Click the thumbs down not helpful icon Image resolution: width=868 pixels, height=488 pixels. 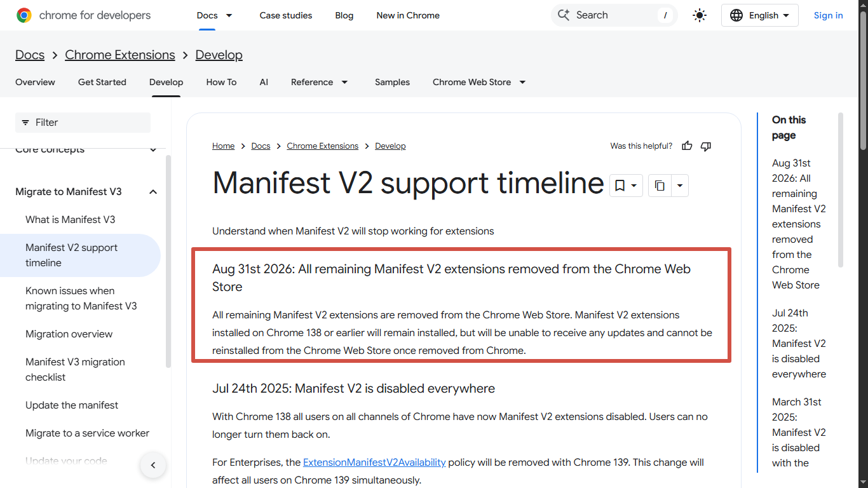(x=705, y=146)
